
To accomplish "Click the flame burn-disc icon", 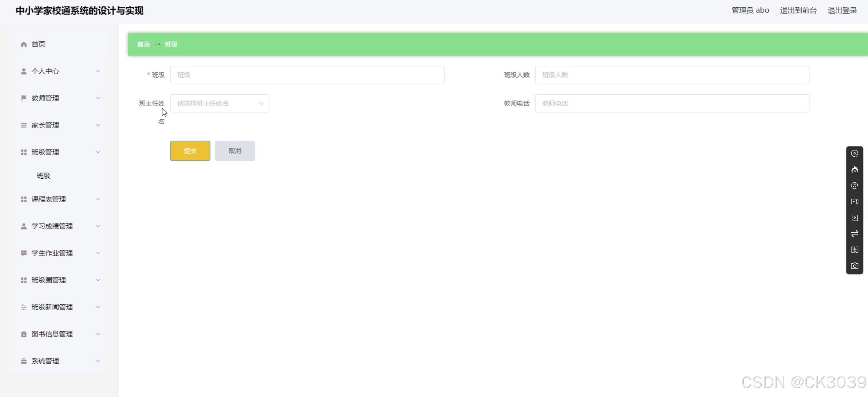I will click(854, 170).
